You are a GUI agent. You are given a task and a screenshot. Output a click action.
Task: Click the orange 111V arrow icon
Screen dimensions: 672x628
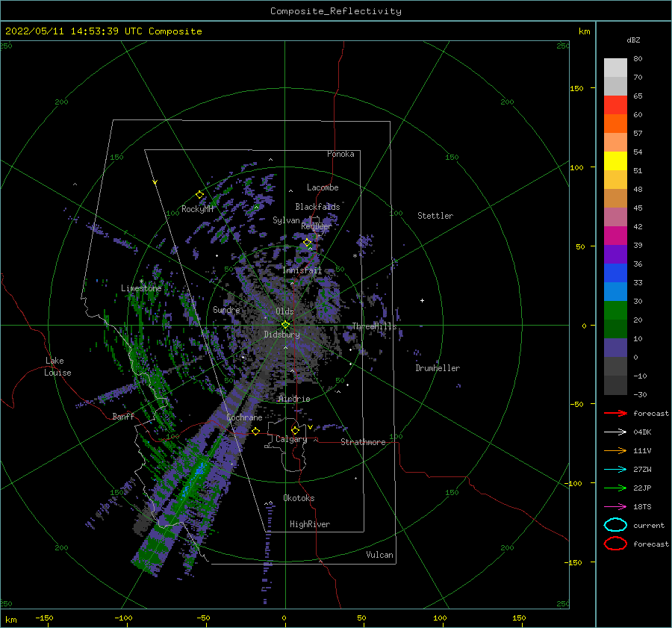coord(615,450)
